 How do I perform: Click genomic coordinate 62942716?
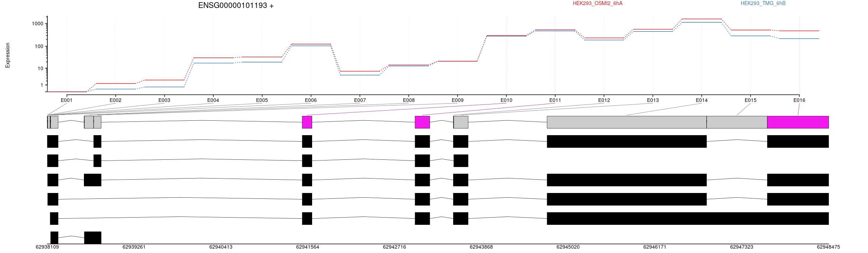[x=395, y=247]
